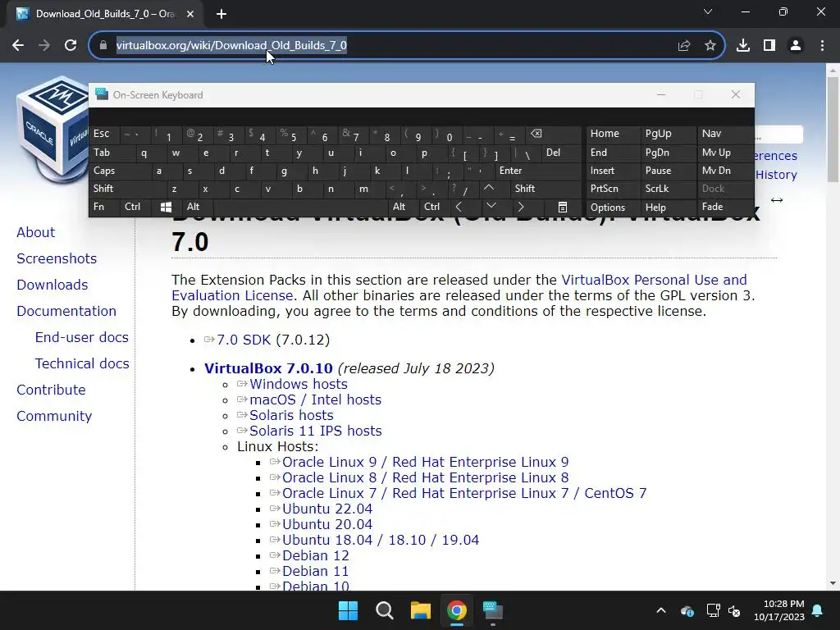Fade the On-Screen Keyboard

(725, 207)
